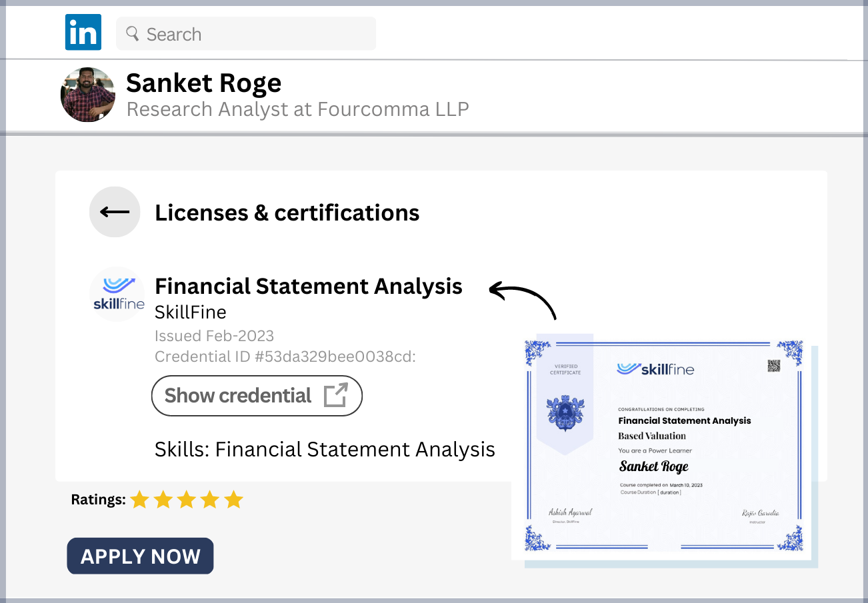Focus the Search input field
The height and width of the screenshot is (603, 868).
pos(253,34)
